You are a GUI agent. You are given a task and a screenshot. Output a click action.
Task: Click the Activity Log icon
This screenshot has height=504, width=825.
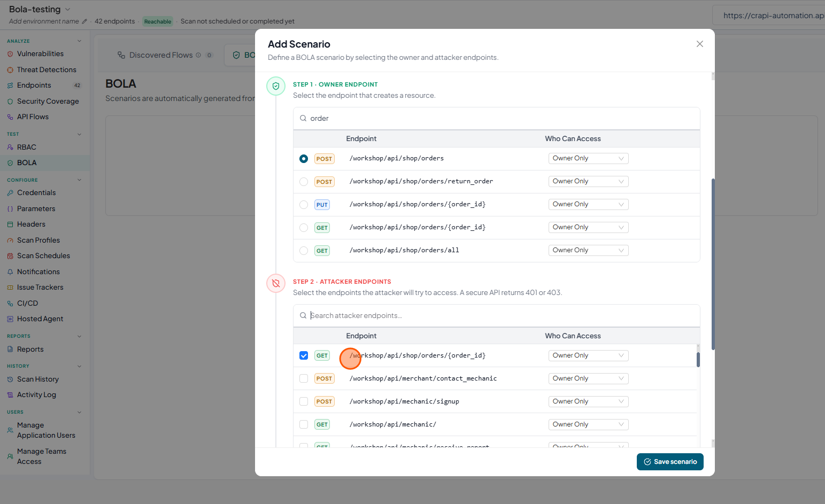[x=10, y=395]
